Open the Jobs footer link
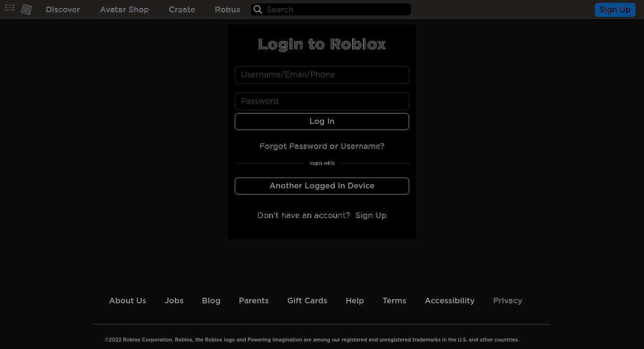This screenshot has height=349, width=644. (174, 300)
